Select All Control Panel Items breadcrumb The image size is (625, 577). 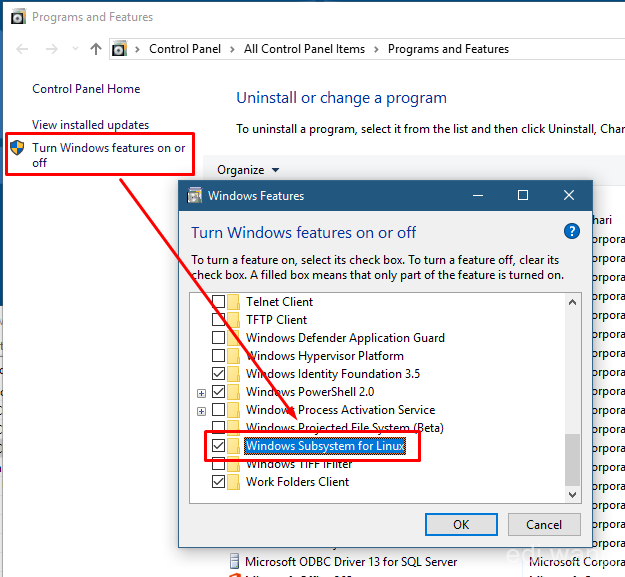(x=304, y=49)
